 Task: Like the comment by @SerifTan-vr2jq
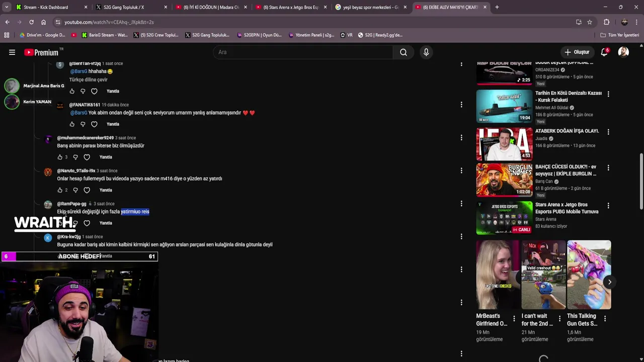click(72, 91)
